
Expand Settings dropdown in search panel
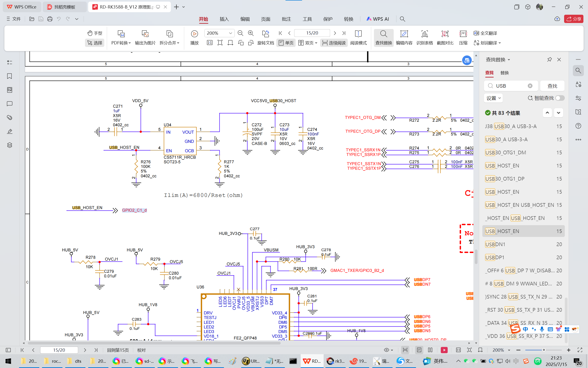pyautogui.click(x=493, y=98)
